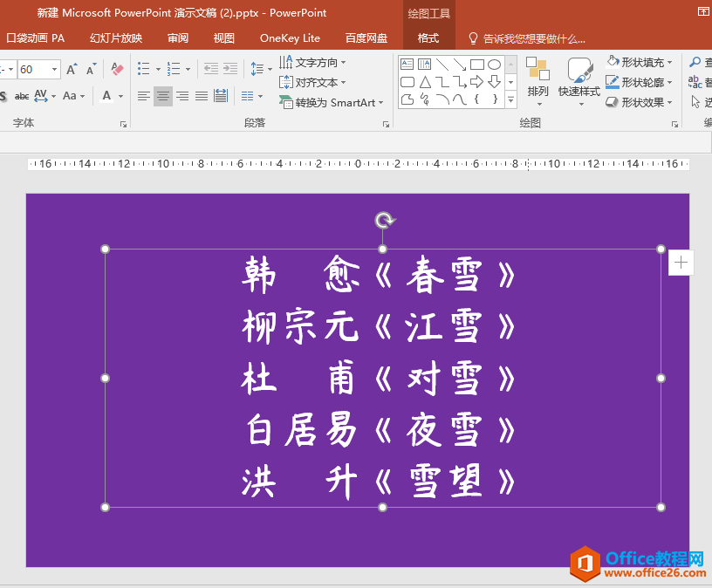The width and height of the screenshot is (712, 588).
Task: Pick the right arrow shape
Action: coord(476,82)
